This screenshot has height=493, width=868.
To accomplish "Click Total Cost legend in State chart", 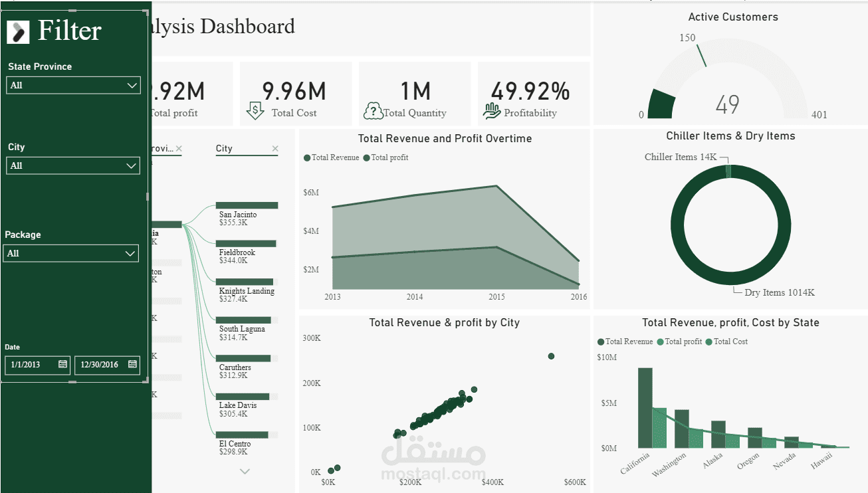I will pyautogui.click(x=726, y=342).
